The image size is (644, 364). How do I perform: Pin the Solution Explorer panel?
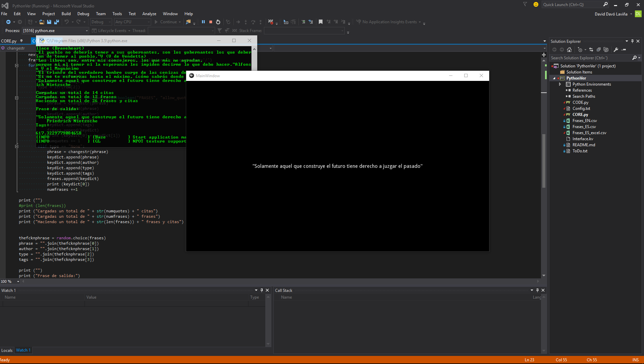[632, 41]
